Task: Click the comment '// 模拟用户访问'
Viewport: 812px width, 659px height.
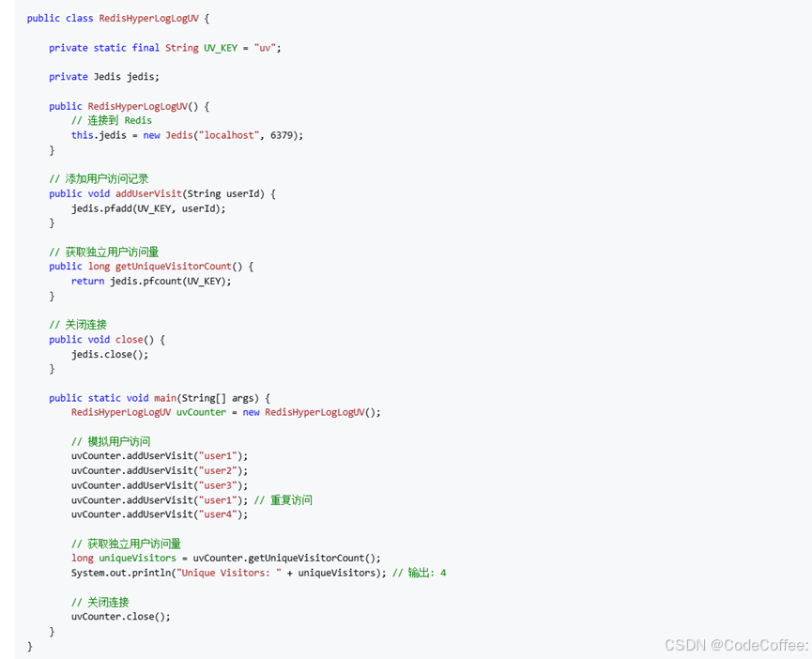Action: click(x=111, y=441)
